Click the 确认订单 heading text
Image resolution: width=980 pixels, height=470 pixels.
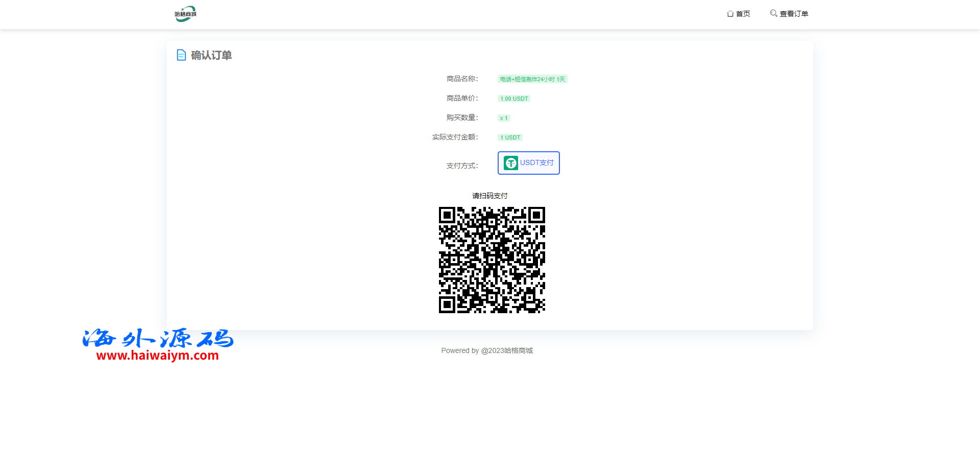[211, 55]
